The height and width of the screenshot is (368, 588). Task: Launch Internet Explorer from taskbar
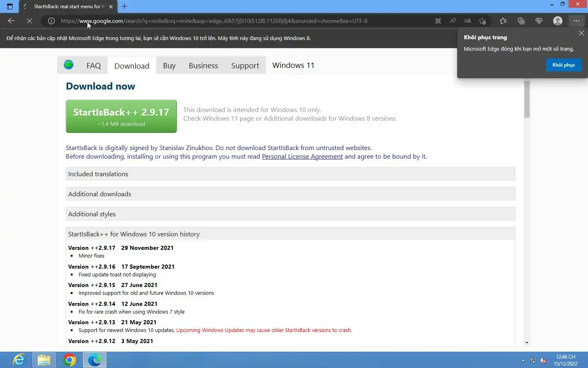[x=18, y=360]
